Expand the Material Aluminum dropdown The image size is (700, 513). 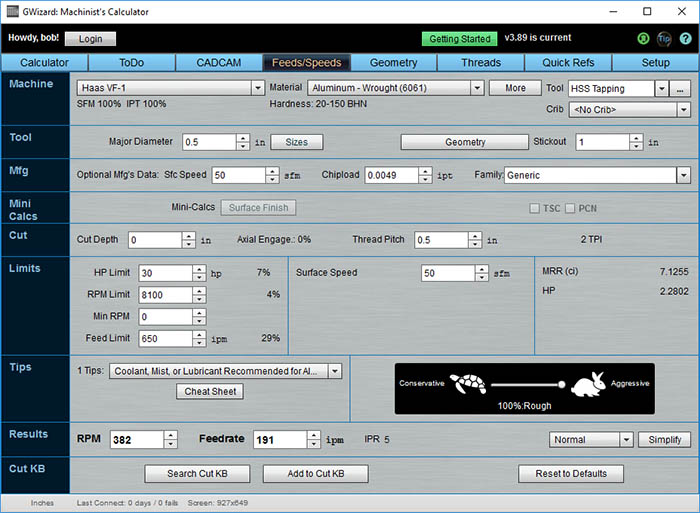pos(477,88)
